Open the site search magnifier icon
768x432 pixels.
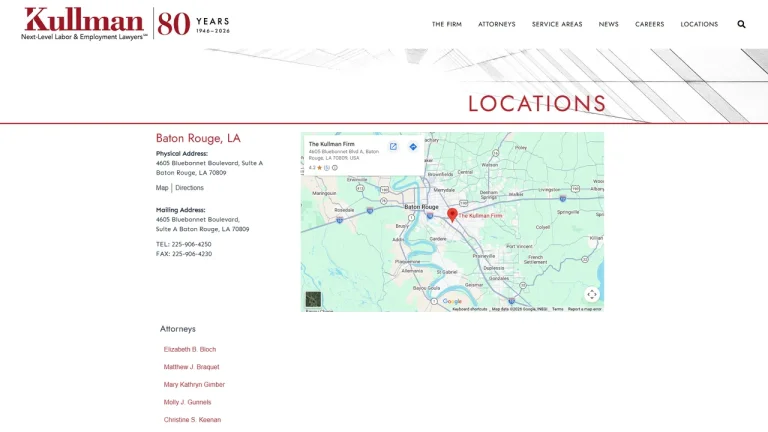pyautogui.click(x=741, y=24)
